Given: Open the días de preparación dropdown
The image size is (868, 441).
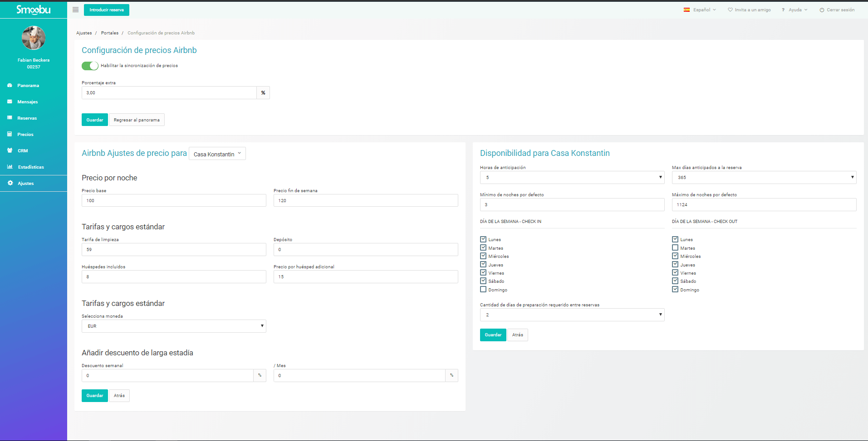Looking at the screenshot, I should (572, 315).
